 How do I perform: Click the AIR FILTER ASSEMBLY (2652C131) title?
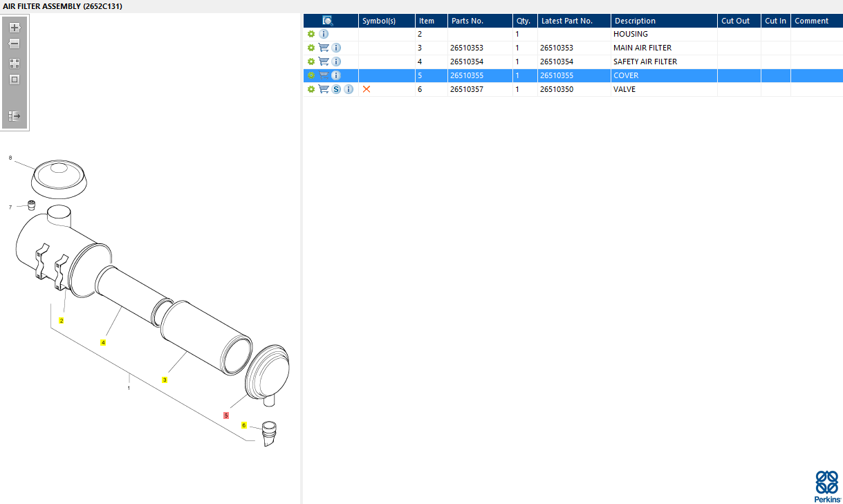tap(63, 6)
